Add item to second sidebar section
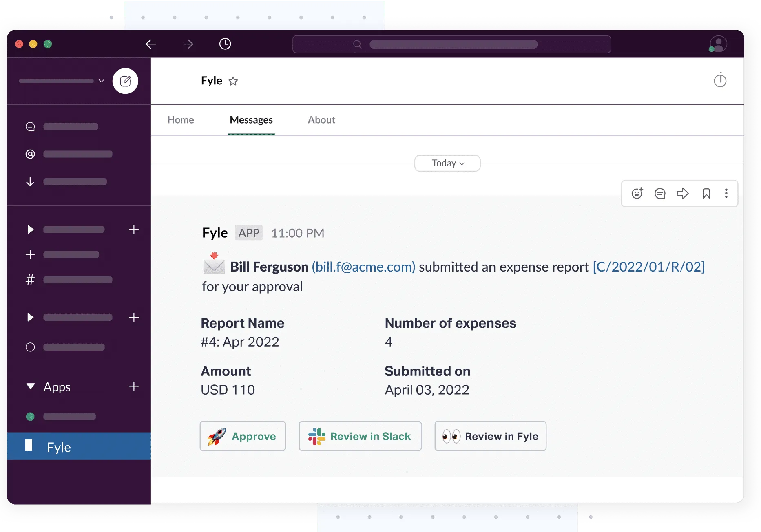Screen dimensions: 761x532 pyautogui.click(x=134, y=318)
